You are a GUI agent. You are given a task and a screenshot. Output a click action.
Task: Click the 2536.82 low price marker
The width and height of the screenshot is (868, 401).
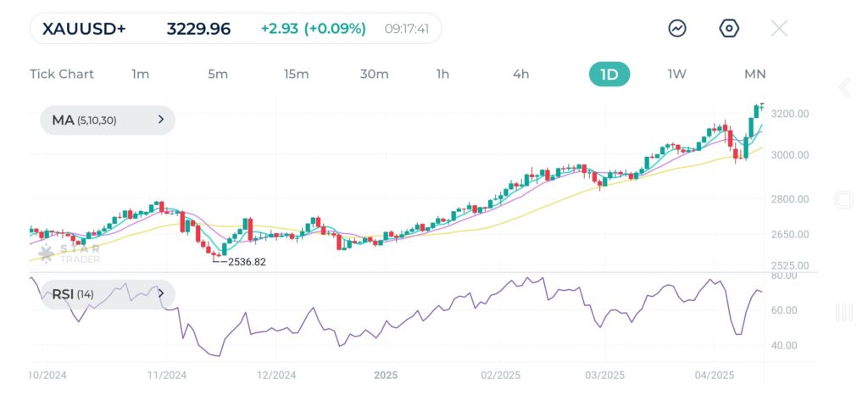point(246,262)
